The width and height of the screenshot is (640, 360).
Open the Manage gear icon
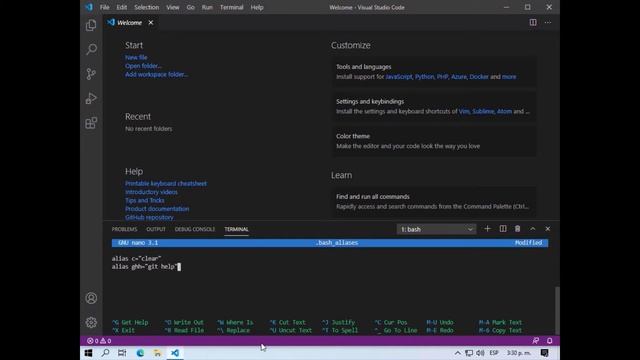(91, 322)
